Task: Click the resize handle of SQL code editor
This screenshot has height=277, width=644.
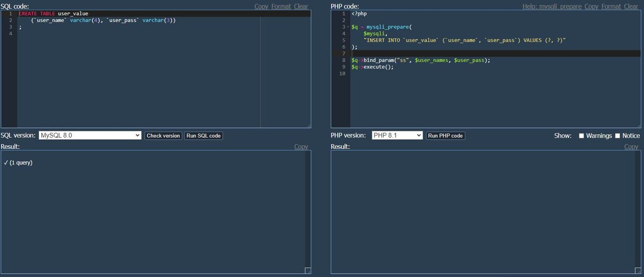Action: click(308, 125)
